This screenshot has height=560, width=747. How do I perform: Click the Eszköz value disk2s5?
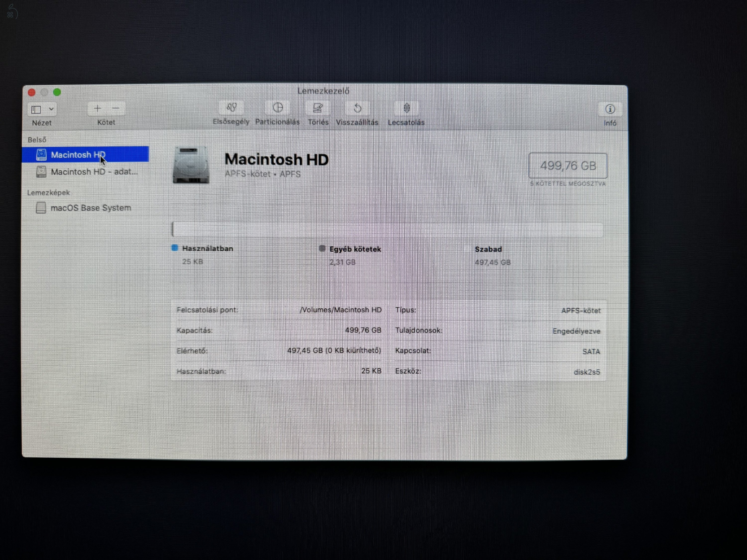click(x=587, y=372)
